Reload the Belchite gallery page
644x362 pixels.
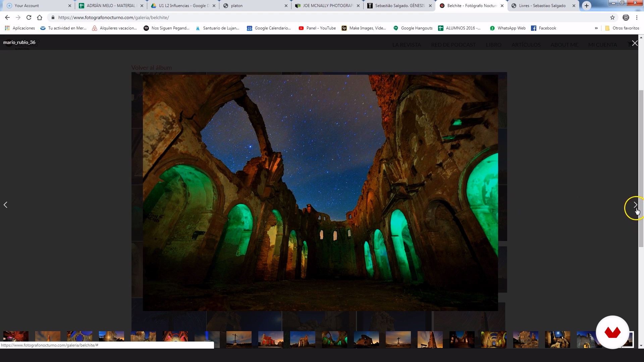coord(29,17)
